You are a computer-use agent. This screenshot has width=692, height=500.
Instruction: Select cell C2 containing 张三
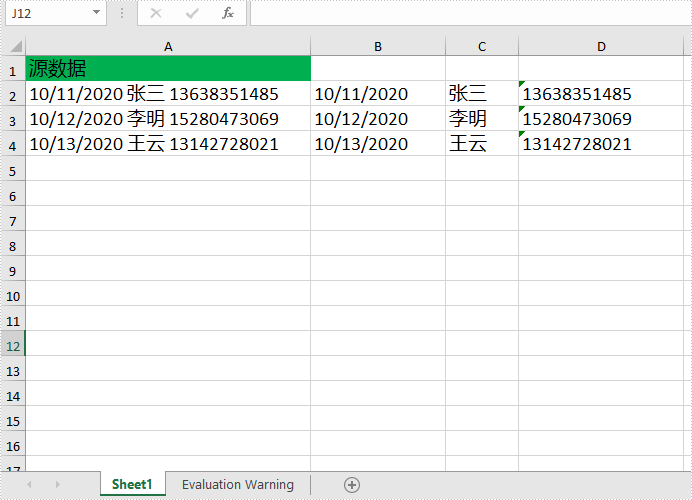click(482, 94)
